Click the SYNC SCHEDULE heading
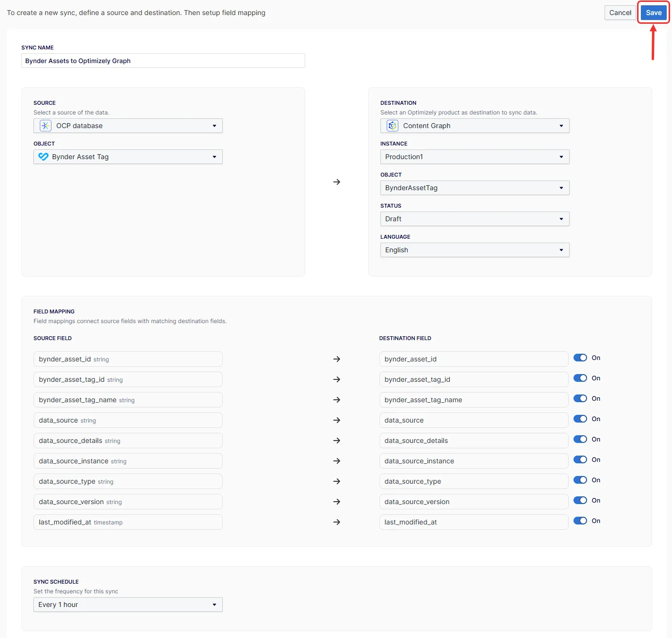 click(x=56, y=582)
